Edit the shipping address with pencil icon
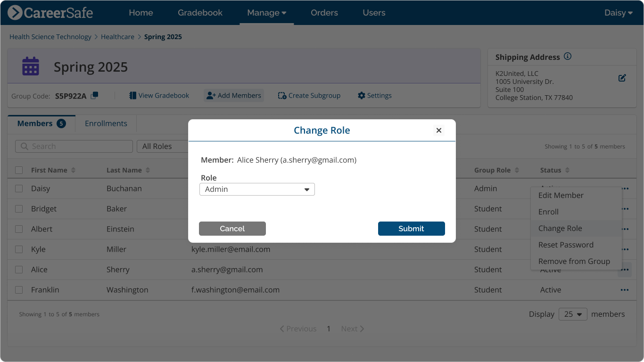 coord(622,78)
